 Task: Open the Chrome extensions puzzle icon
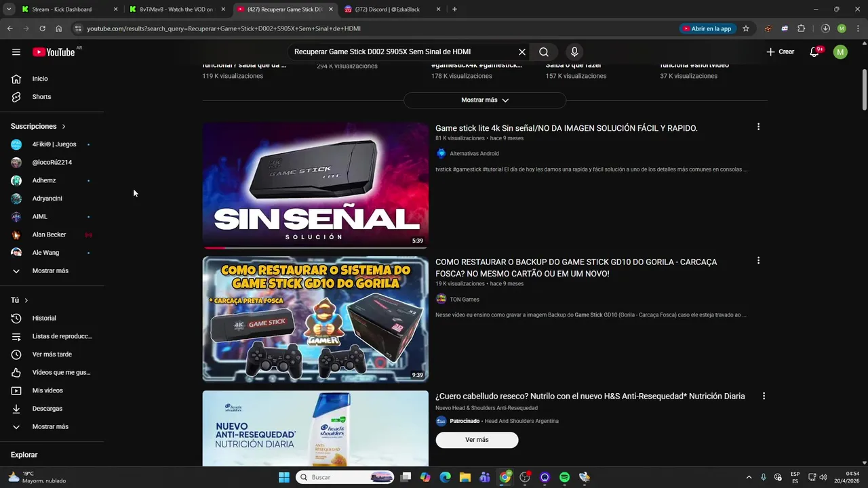click(801, 28)
